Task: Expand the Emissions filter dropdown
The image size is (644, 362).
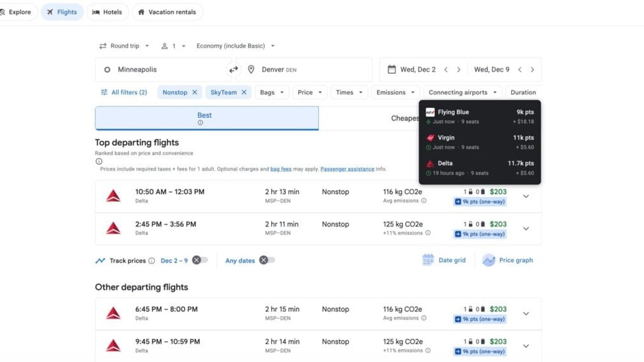Action: (395, 92)
